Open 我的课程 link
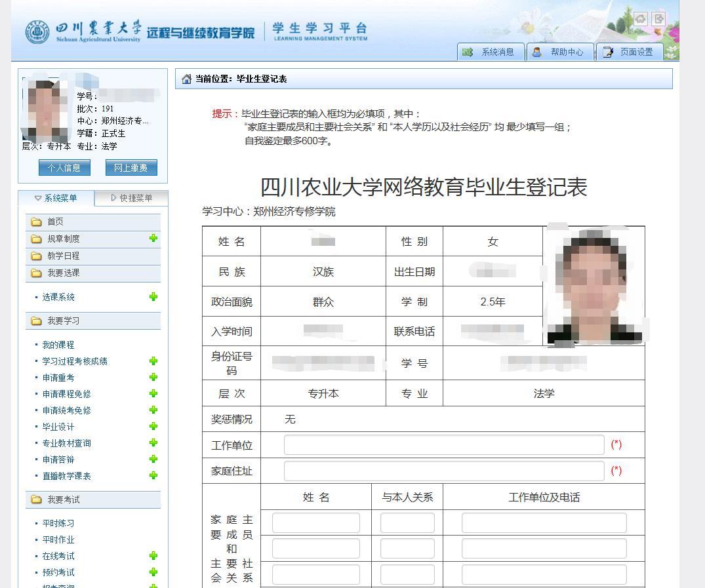The width and height of the screenshot is (705, 588). click(58, 345)
